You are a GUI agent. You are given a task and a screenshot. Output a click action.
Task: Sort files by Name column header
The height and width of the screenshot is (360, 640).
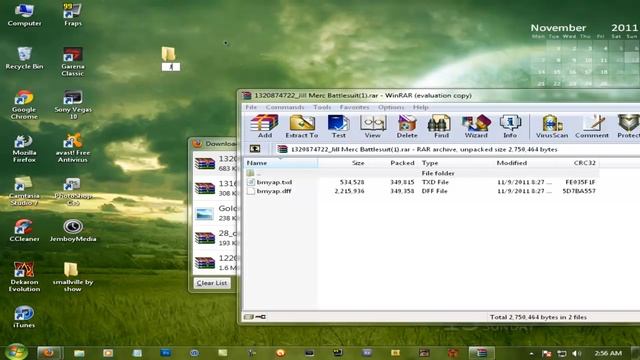click(280, 163)
